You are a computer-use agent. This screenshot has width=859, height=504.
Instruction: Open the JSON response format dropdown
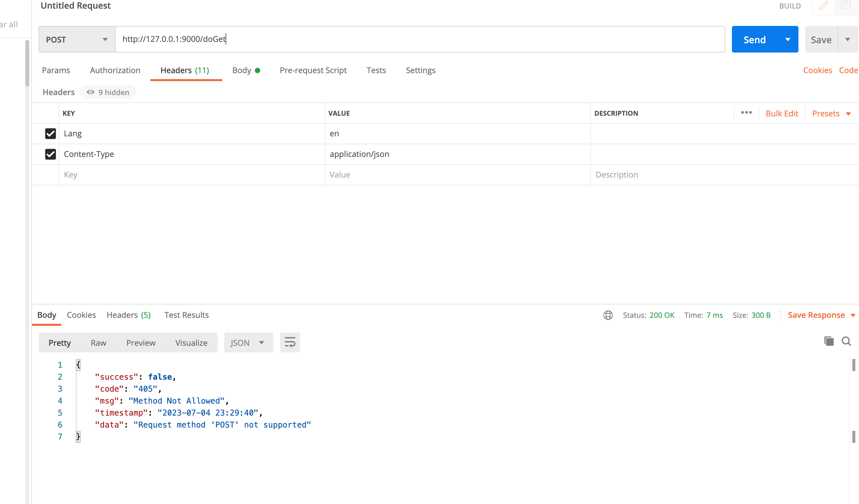(248, 342)
